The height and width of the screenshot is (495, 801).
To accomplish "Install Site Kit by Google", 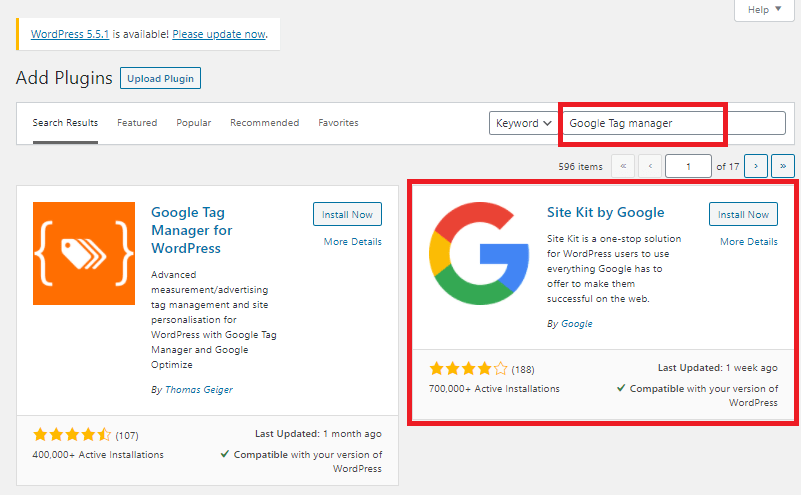I will pos(743,215).
